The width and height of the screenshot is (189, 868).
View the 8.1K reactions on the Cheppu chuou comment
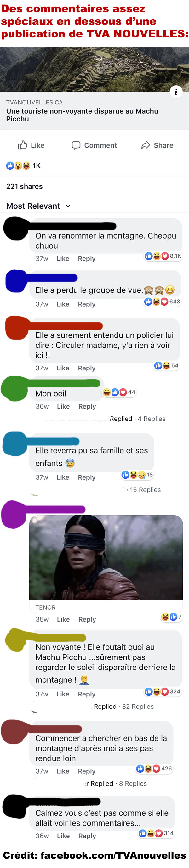[163, 256]
